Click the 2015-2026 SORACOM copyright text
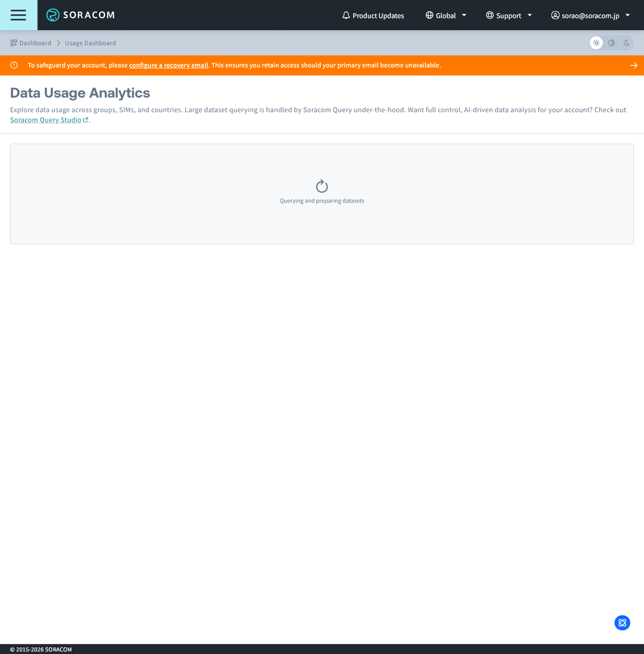This screenshot has width=644, height=654. tap(41, 649)
